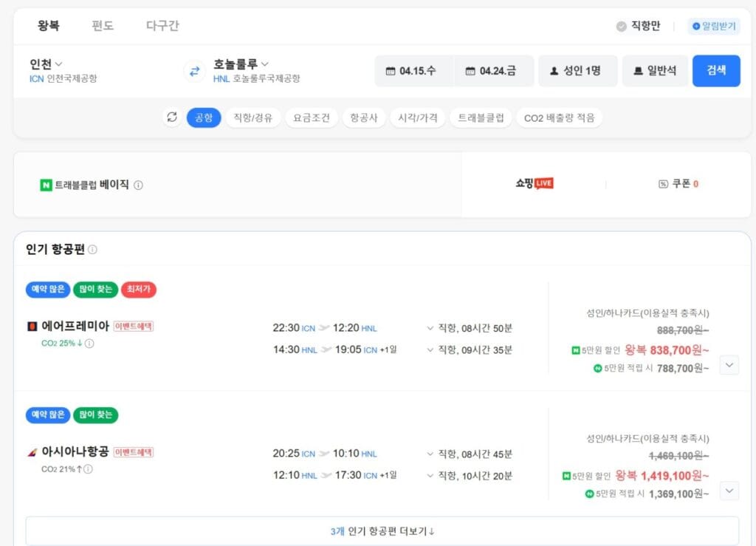Image resolution: width=756 pixels, height=546 pixels.
Task: Click the blue 검색 search button
Action: [x=716, y=71]
